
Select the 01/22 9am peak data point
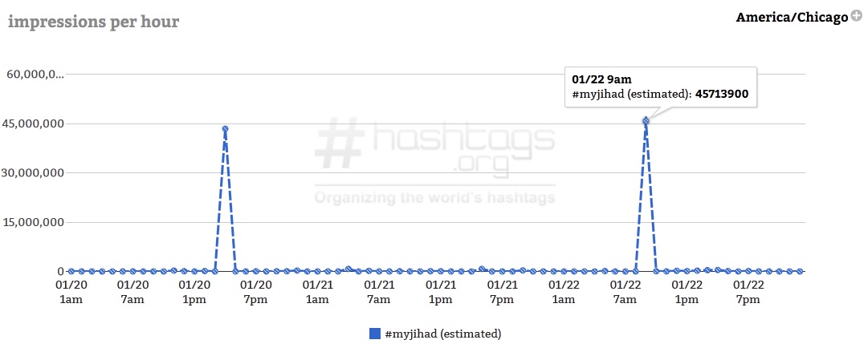[x=646, y=120]
